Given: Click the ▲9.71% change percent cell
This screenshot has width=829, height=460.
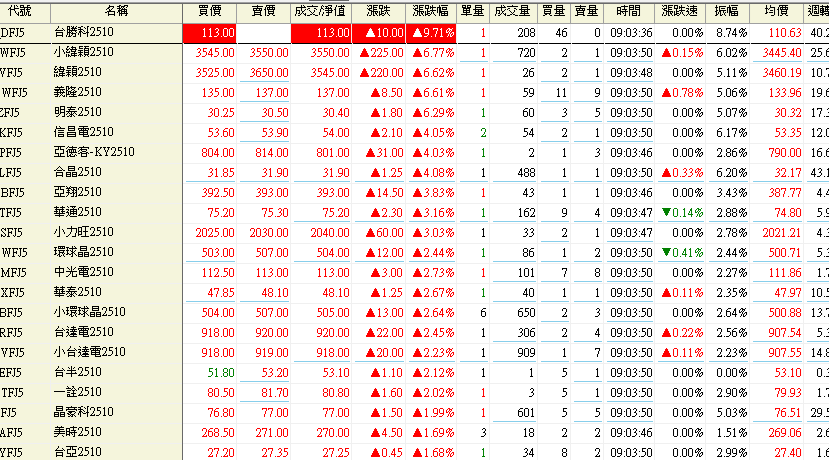Looking at the screenshot, I should coord(433,32).
